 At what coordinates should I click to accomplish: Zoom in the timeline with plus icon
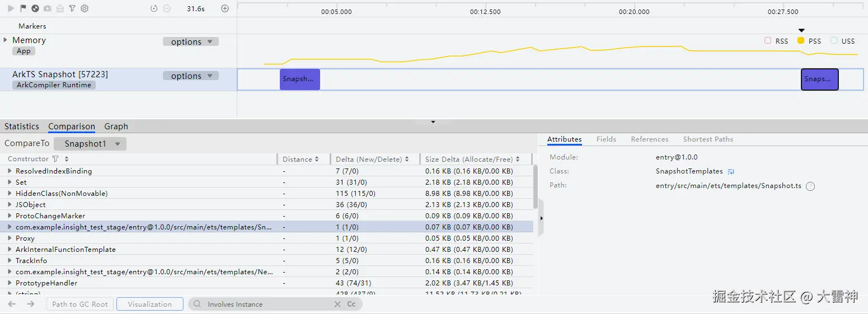coord(225,8)
